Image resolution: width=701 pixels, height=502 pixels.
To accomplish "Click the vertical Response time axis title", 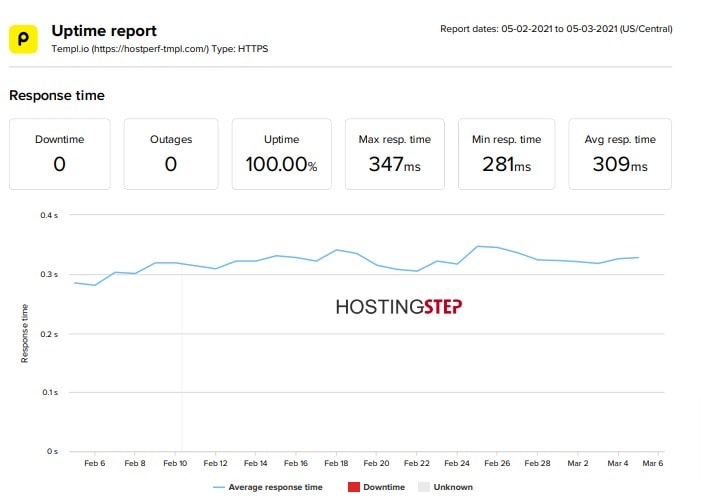I will coord(25,333).
